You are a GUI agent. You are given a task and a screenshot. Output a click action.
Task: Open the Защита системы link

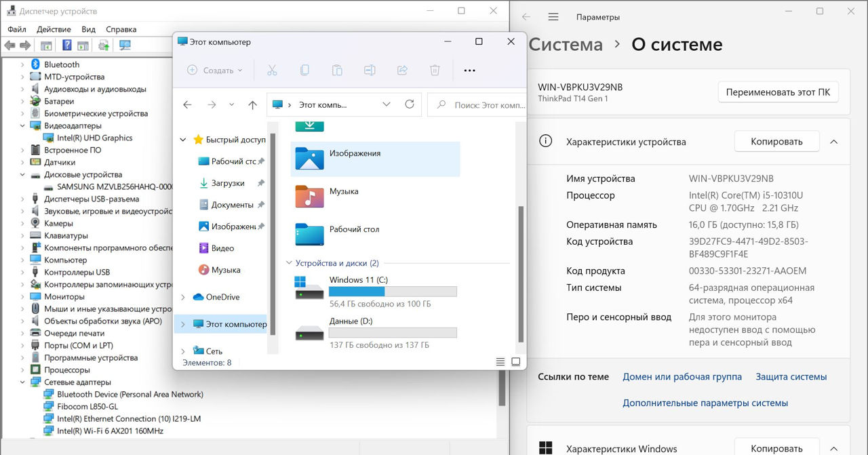pyautogui.click(x=791, y=376)
